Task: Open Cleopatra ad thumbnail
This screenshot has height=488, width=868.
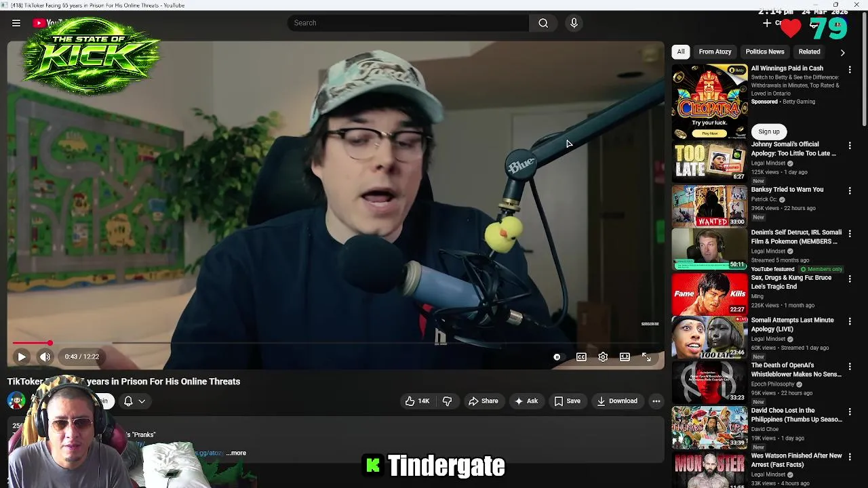Action: coord(709,101)
